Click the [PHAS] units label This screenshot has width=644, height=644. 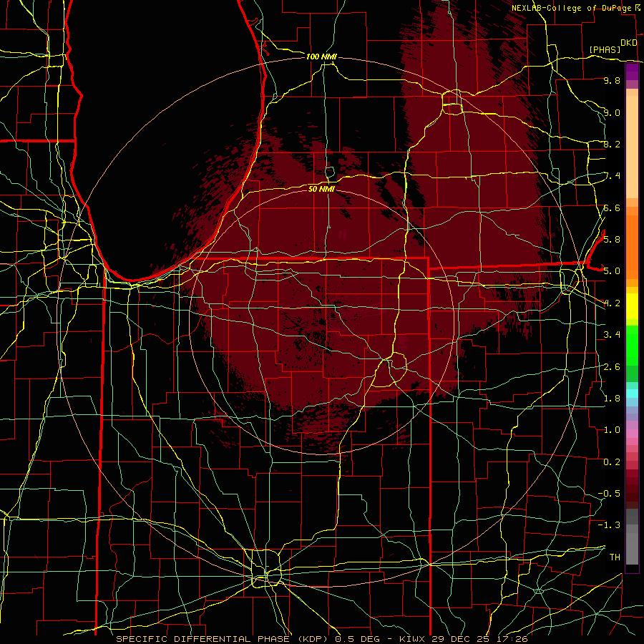[605, 50]
